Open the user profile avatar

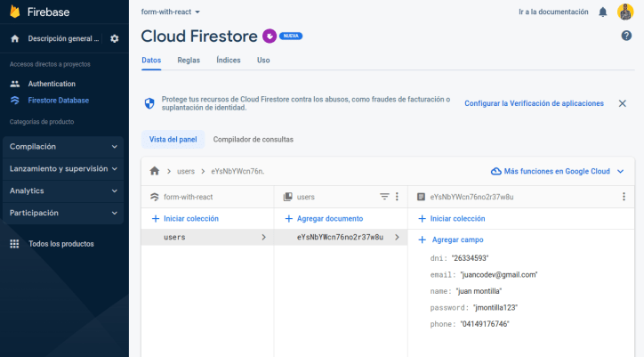coord(625,12)
